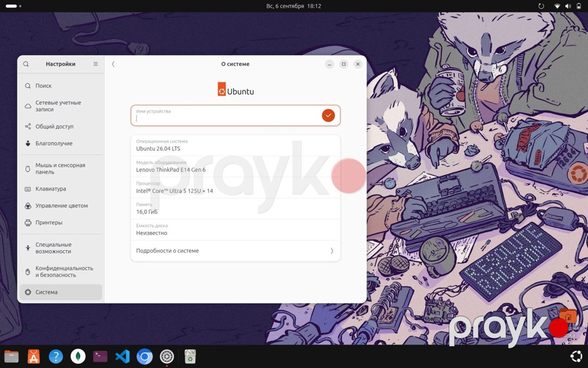Click the Wi-Fi icon in top bar
The image size is (588, 368).
click(x=558, y=6)
